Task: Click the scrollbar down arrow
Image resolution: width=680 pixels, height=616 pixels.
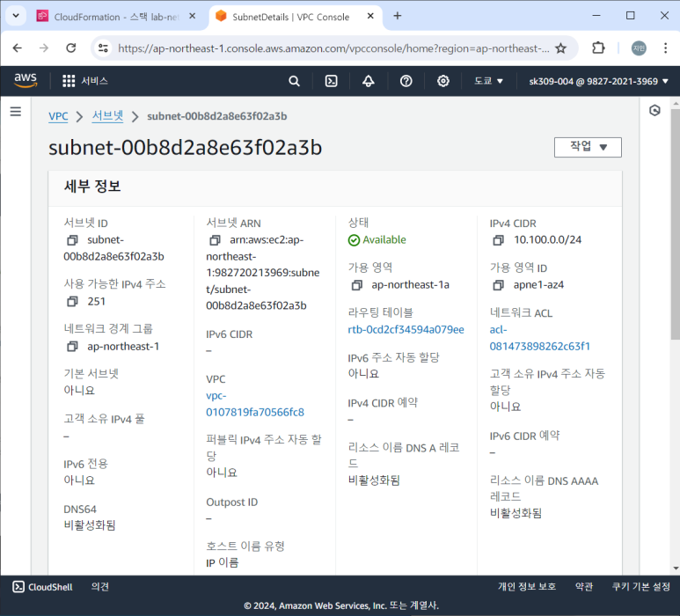Action: pyautogui.click(x=676, y=568)
